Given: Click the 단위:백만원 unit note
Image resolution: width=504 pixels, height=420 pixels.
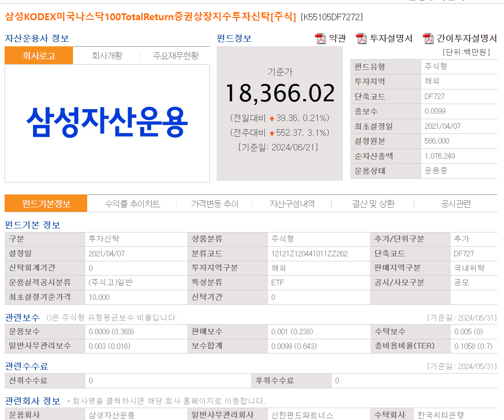Looking at the screenshot, I should 466,52.
